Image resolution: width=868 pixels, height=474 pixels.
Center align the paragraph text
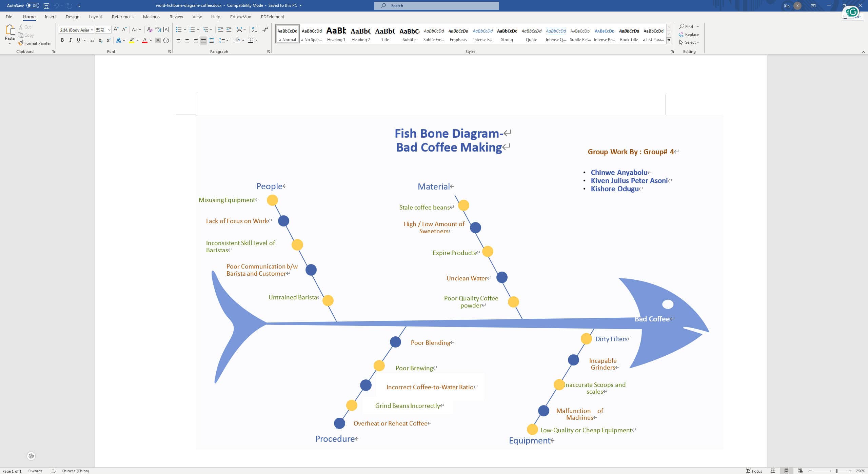click(187, 40)
